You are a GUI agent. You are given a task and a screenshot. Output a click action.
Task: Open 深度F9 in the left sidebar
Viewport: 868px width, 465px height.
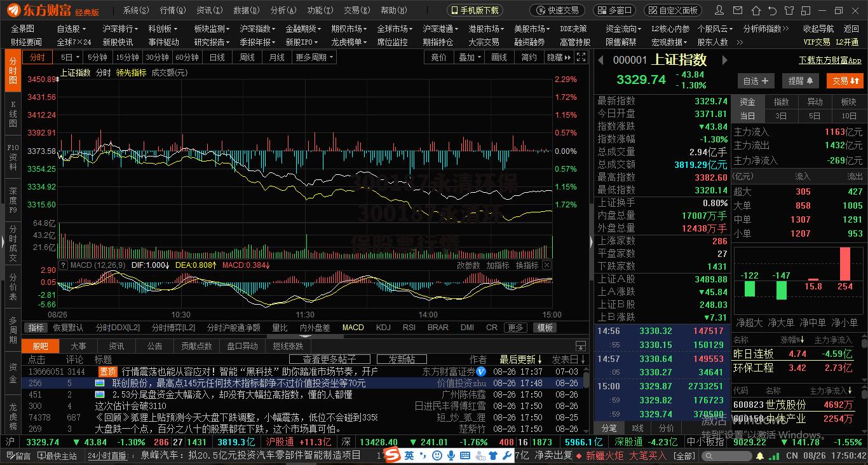coord(13,200)
